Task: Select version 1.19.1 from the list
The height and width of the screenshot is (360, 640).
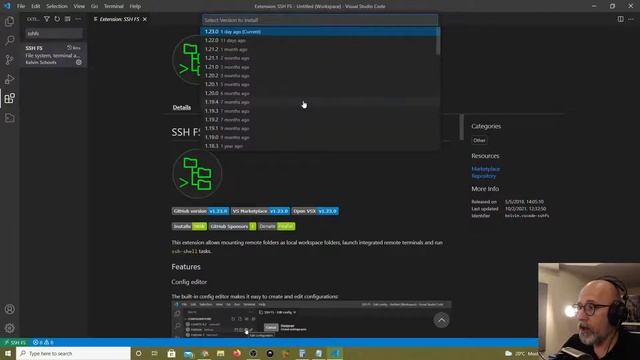Action: click(320, 129)
